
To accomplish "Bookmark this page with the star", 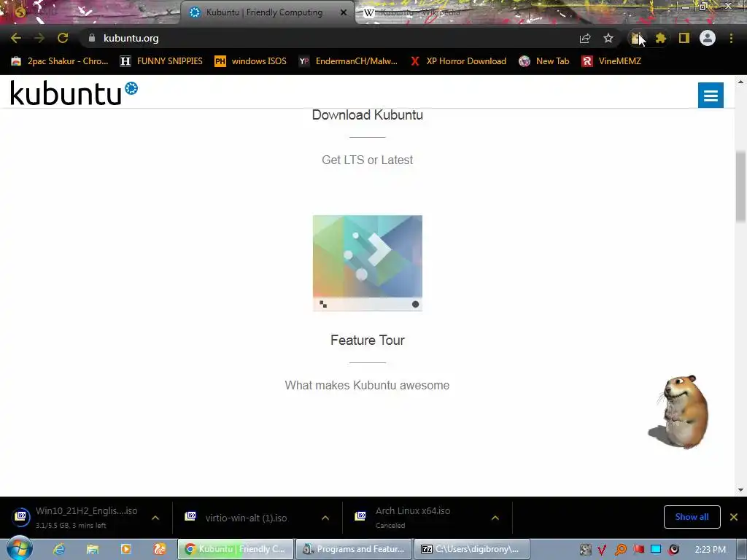I will tap(608, 38).
